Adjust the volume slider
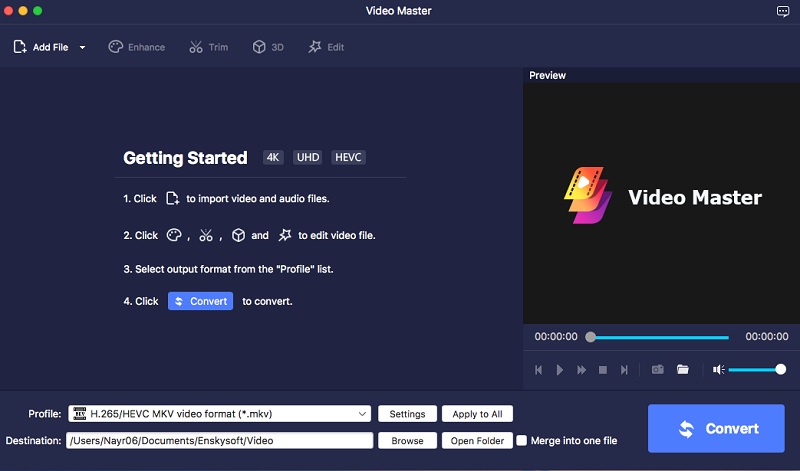Viewport: 800px width, 471px height. click(757, 369)
